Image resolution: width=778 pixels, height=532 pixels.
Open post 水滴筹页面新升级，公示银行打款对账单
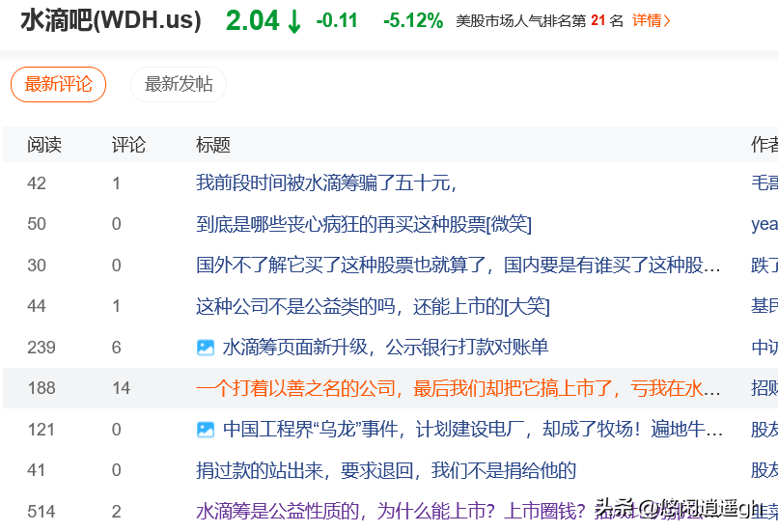385,348
